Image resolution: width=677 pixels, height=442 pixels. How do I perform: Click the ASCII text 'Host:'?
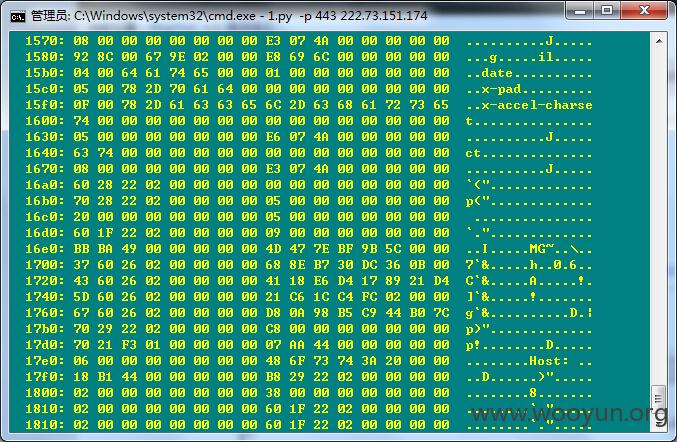(549, 360)
